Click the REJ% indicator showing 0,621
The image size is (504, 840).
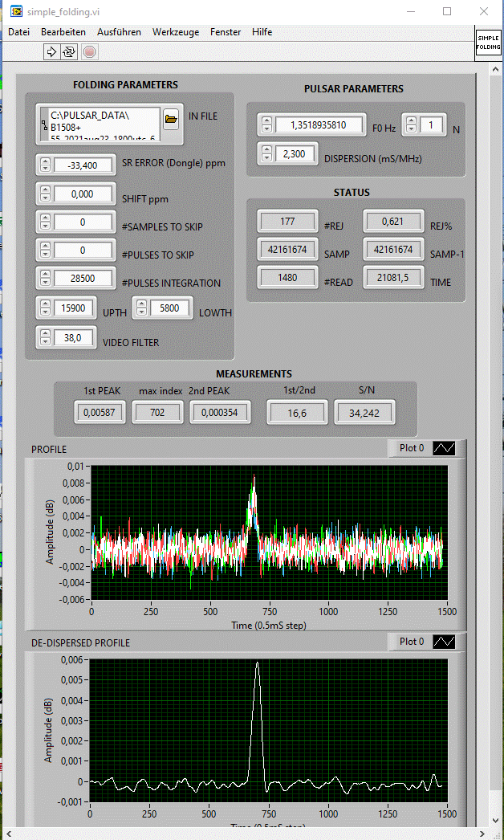[x=394, y=221]
